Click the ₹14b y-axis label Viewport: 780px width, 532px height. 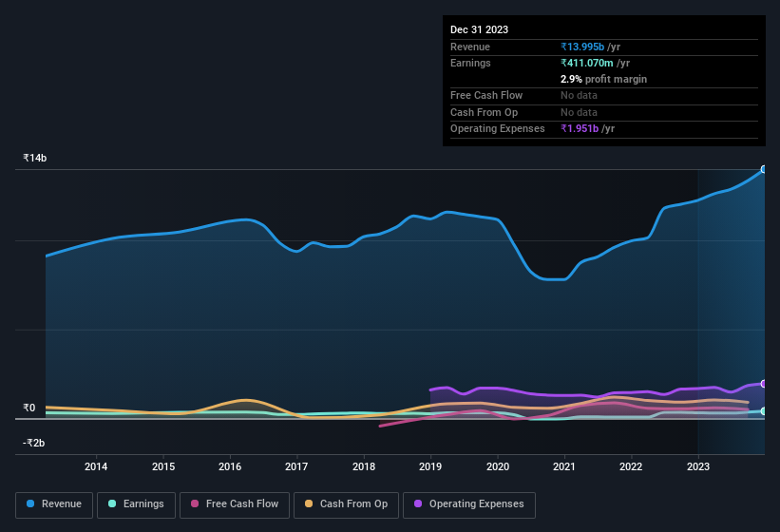click(35, 158)
